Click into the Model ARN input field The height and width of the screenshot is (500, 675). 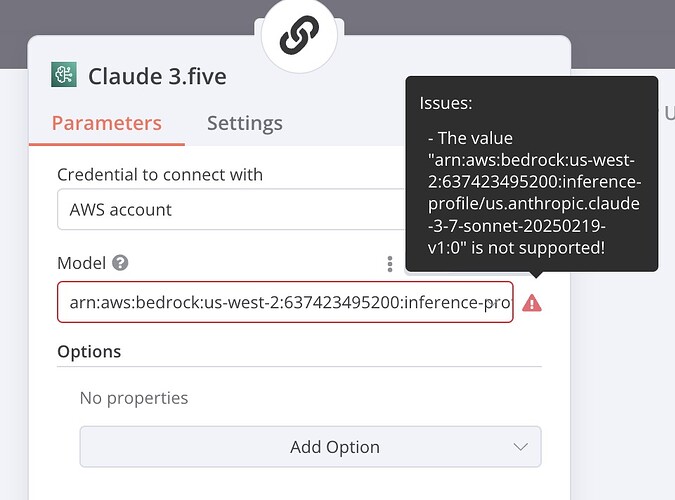[285, 302]
